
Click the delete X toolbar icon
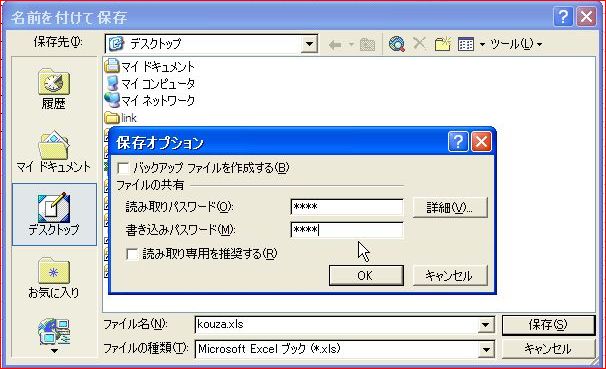pos(419,44)
